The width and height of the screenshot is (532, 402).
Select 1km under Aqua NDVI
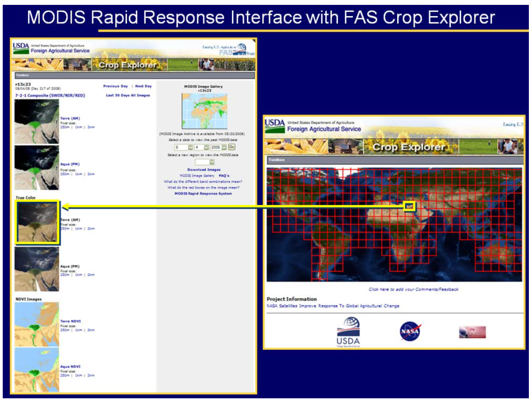(79, 375)
